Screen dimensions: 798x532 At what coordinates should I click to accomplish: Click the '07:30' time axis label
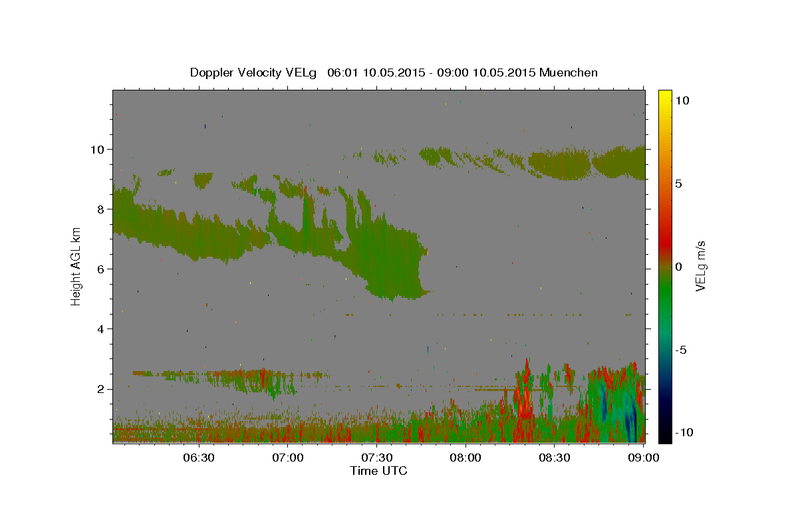click(x=376, y=458)
